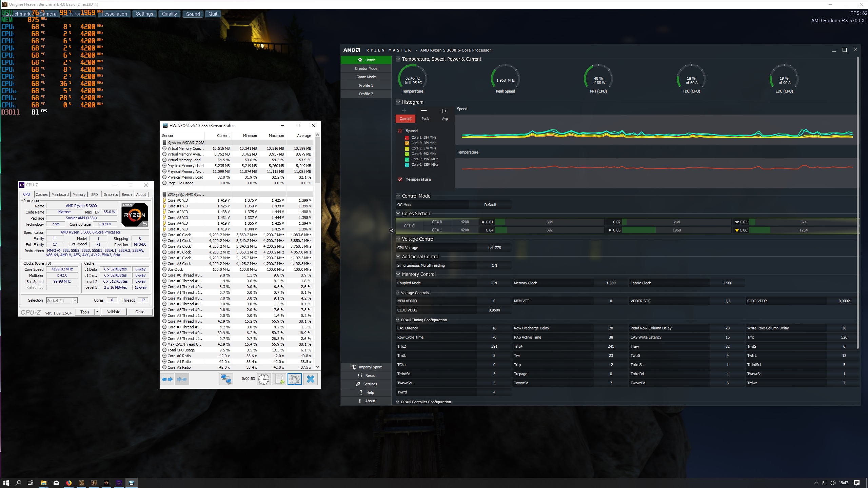
Task: Collapse Memory Control section
Action: point(398,274)
